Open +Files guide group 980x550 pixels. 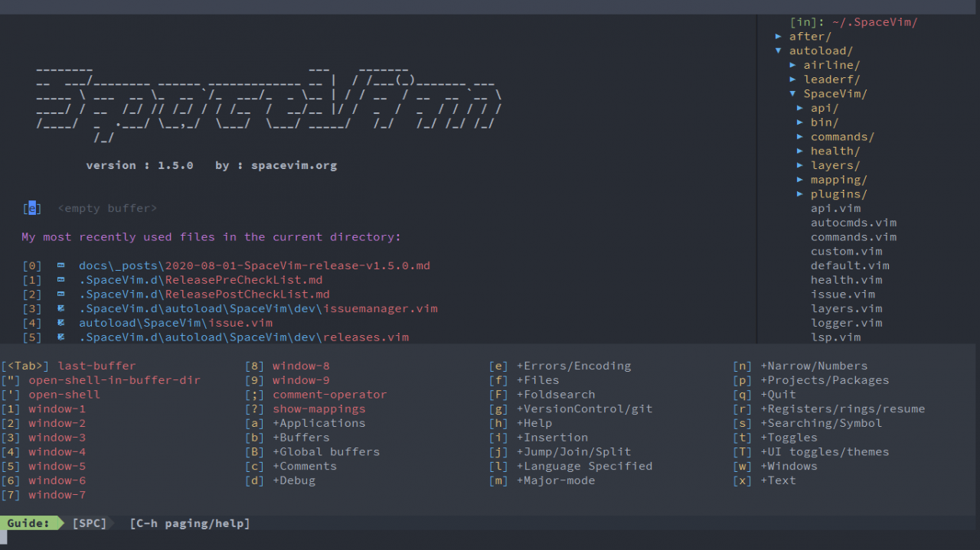pyautogui.click(x=538, y=380)
